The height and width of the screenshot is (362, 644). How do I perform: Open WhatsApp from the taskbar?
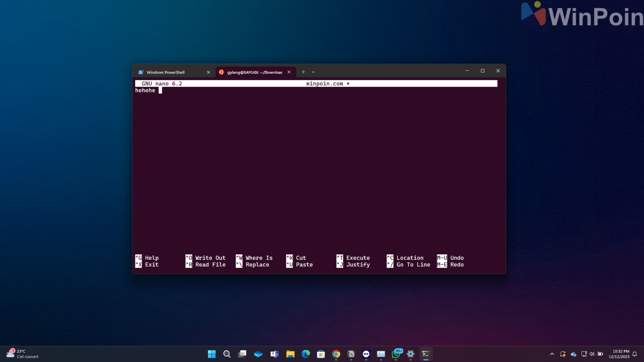397,354
